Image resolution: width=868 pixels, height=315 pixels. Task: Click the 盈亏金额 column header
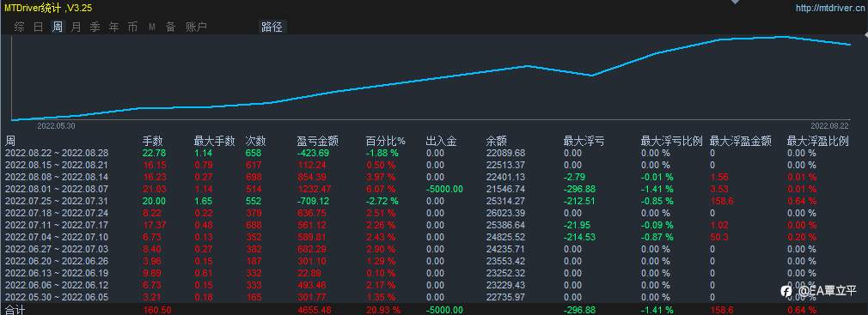pos(318,142)
